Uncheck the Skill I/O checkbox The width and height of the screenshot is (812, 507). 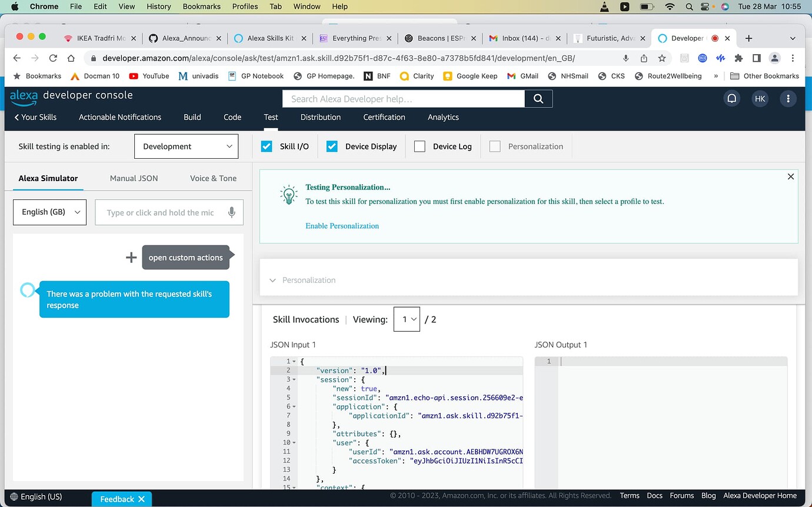[267, 146]
